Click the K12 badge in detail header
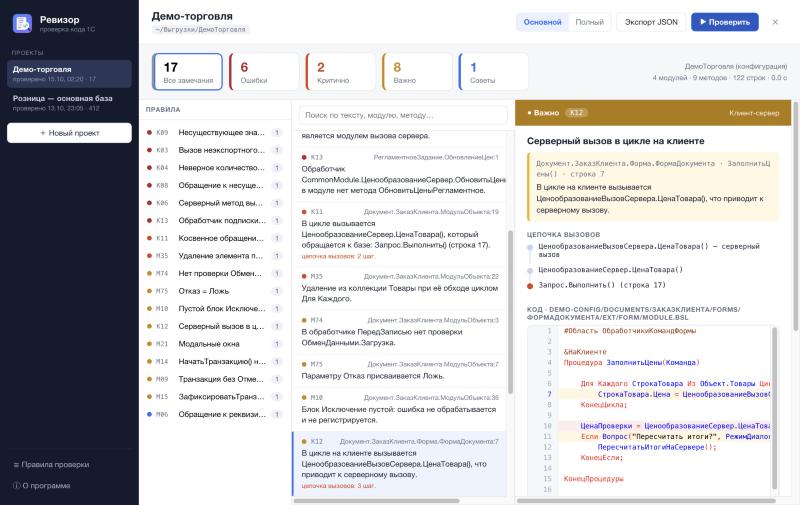Image resolution: width=800 pixels, height=505 pixels. click(577, 113)
